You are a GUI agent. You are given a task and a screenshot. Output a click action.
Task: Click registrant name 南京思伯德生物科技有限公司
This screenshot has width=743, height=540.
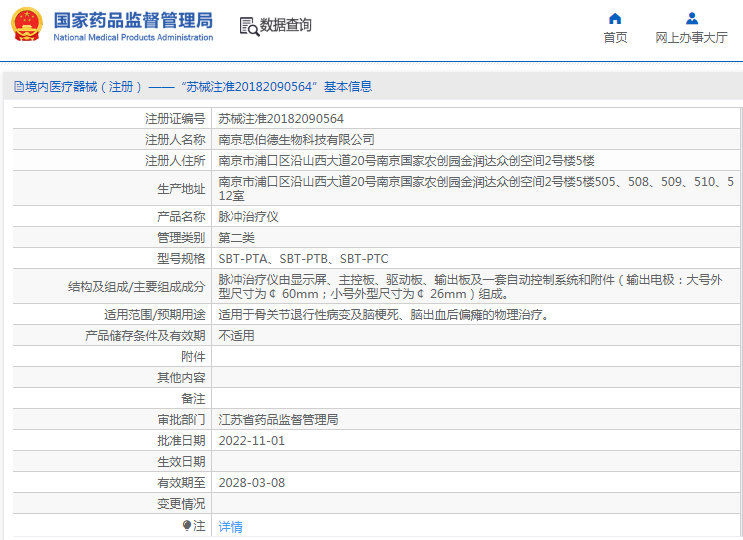pyautogui.click(x=296, y=139)
